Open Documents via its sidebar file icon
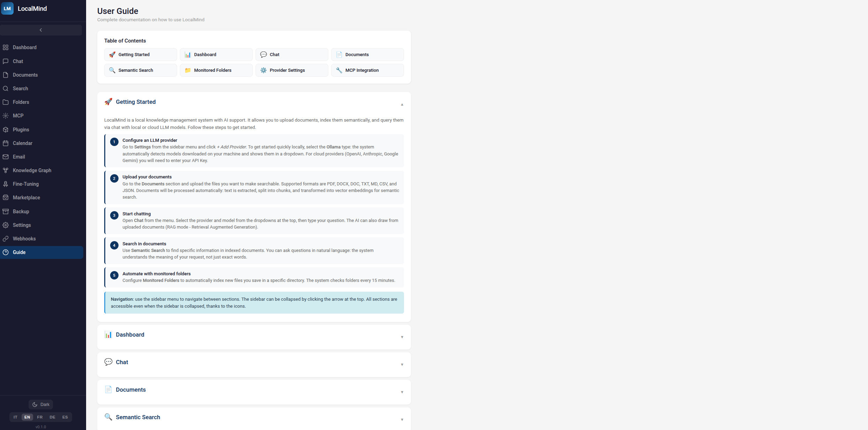868x430 pixels. coord(6,75)
